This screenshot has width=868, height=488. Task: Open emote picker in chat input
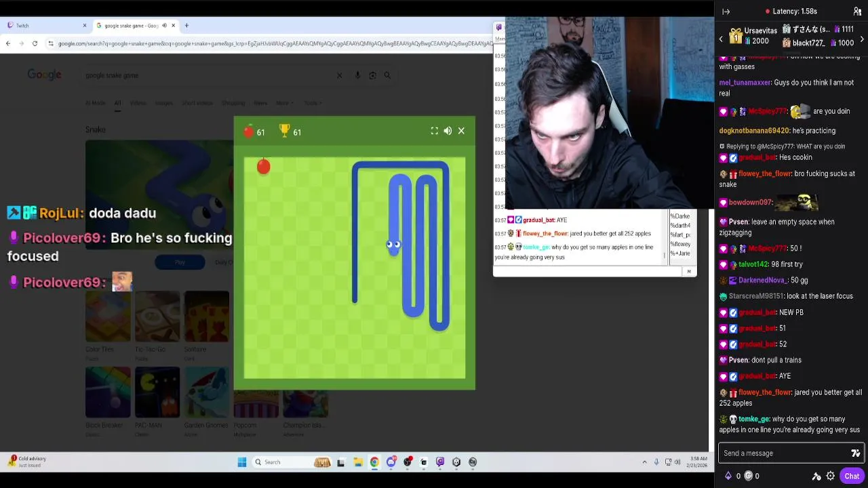(x=856, y=453)
